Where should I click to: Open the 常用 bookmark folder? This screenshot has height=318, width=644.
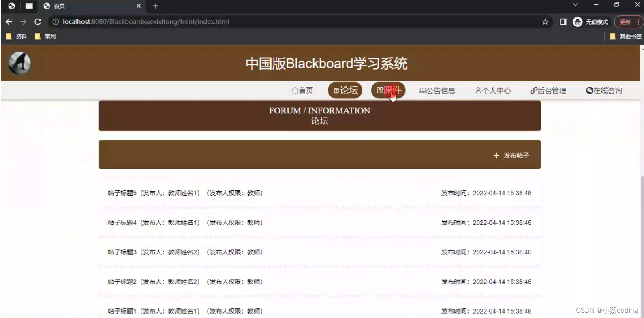(45, 36)
